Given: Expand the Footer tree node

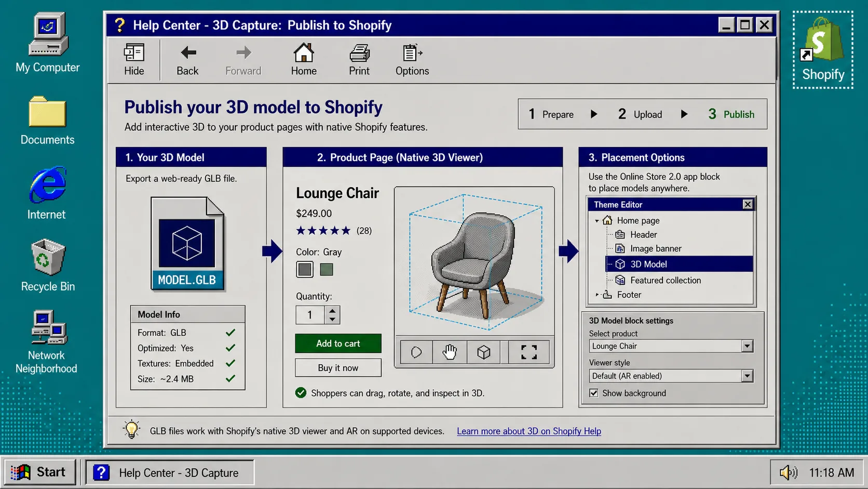Looking at the screenshot, I should pos(596,295).
